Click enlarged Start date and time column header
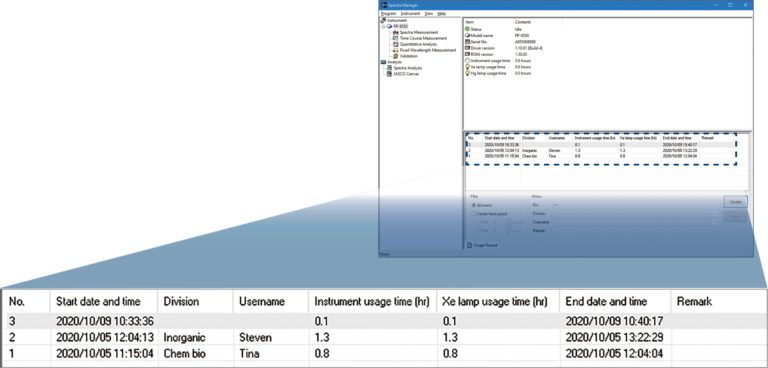 104,301
